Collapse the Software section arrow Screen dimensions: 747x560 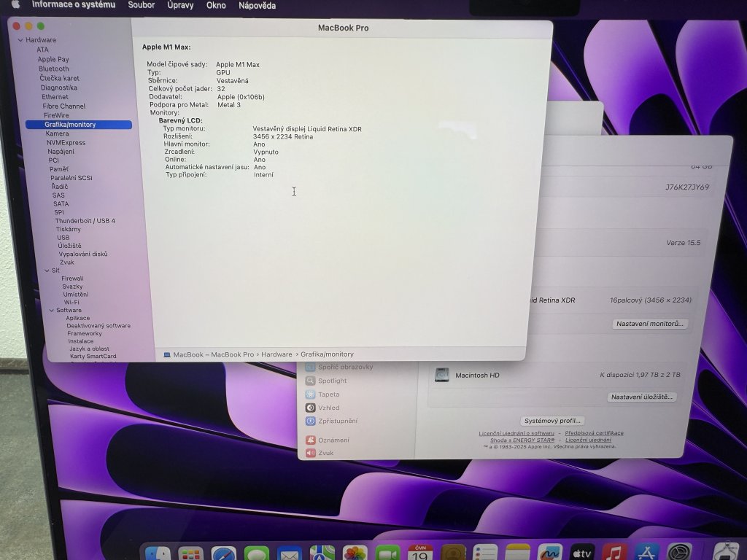[x=50, y=310]
